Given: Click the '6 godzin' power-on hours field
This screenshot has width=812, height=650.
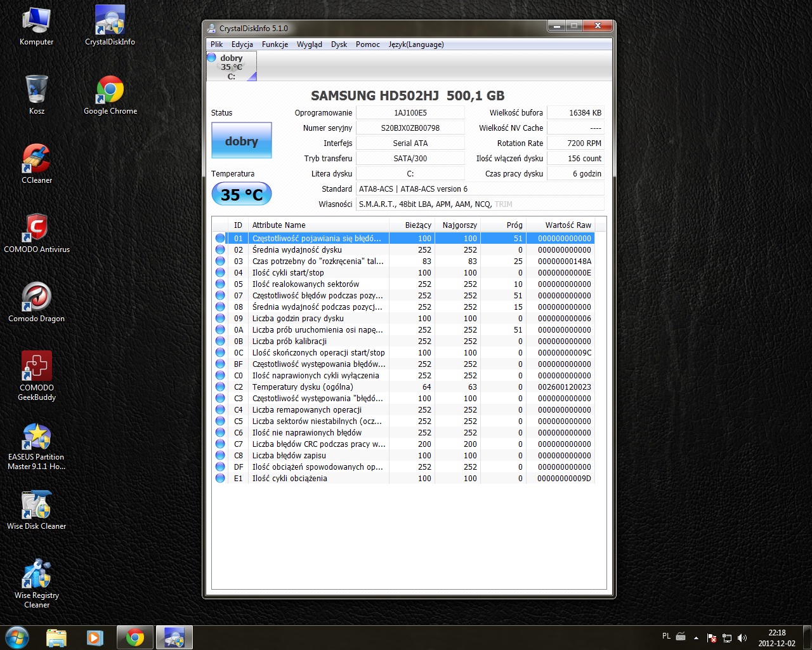Looking at the screenshot, I should [x=575, y=173].
